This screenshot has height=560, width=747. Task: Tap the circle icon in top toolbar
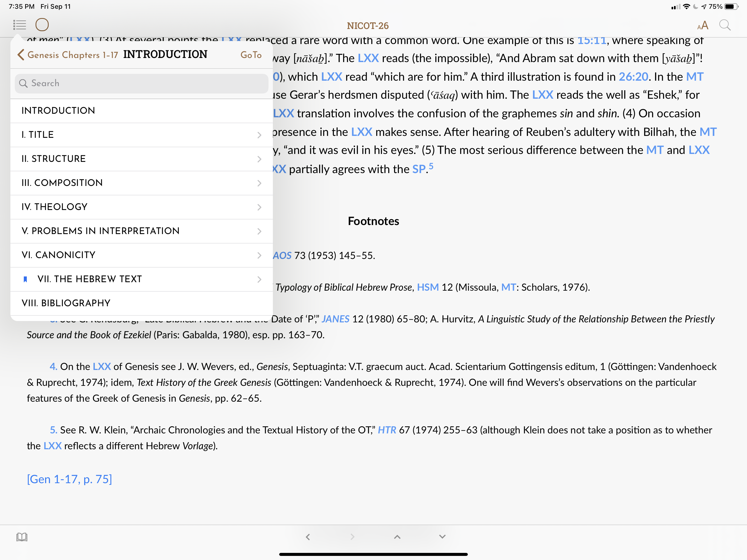coord(42,25)
